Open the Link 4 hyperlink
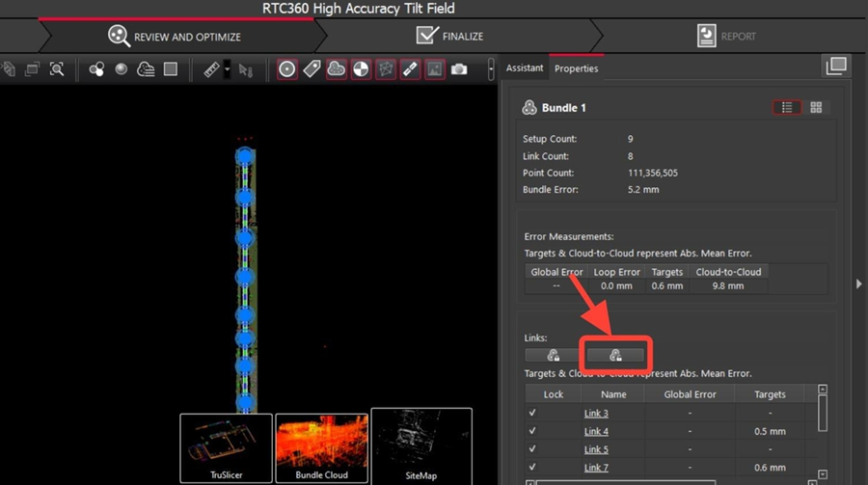868x485 pixels. tap(596, 432)
